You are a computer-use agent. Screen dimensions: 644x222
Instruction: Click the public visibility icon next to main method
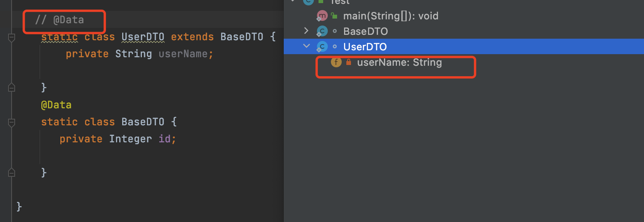pyautogui.click(x=334, y=16)
